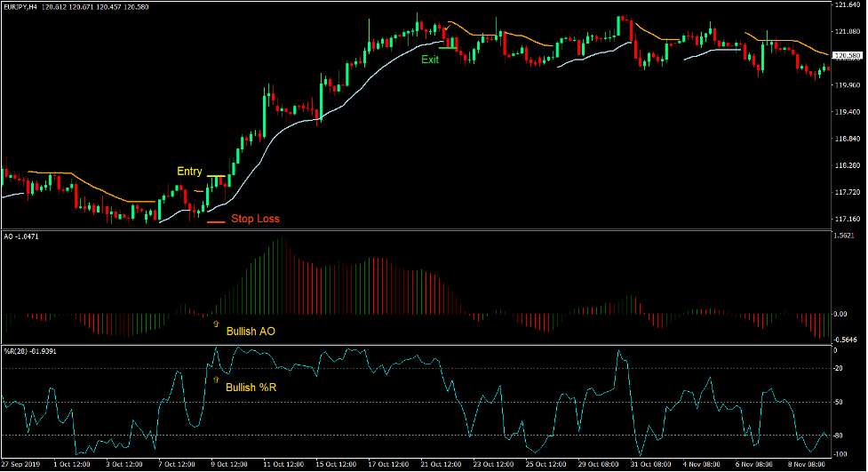
Task: Click the 27 Sep 2019 date label
Action: (x=20, y=465)
